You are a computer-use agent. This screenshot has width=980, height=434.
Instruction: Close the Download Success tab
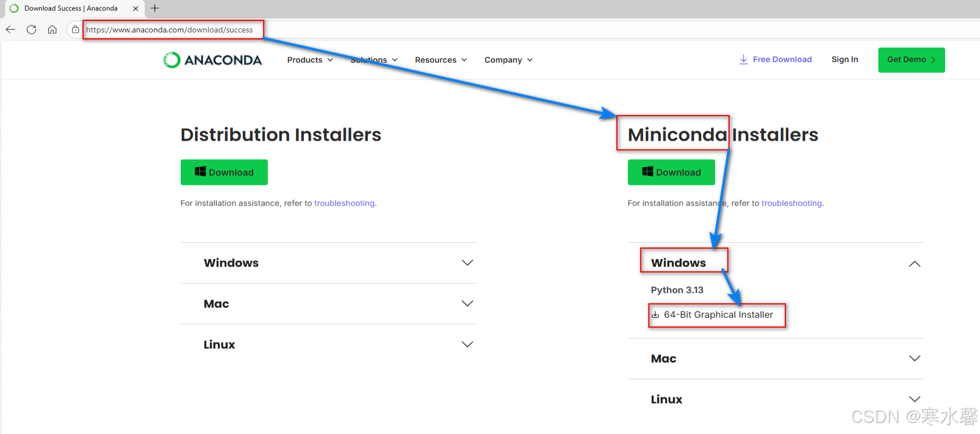pos(135,9)
